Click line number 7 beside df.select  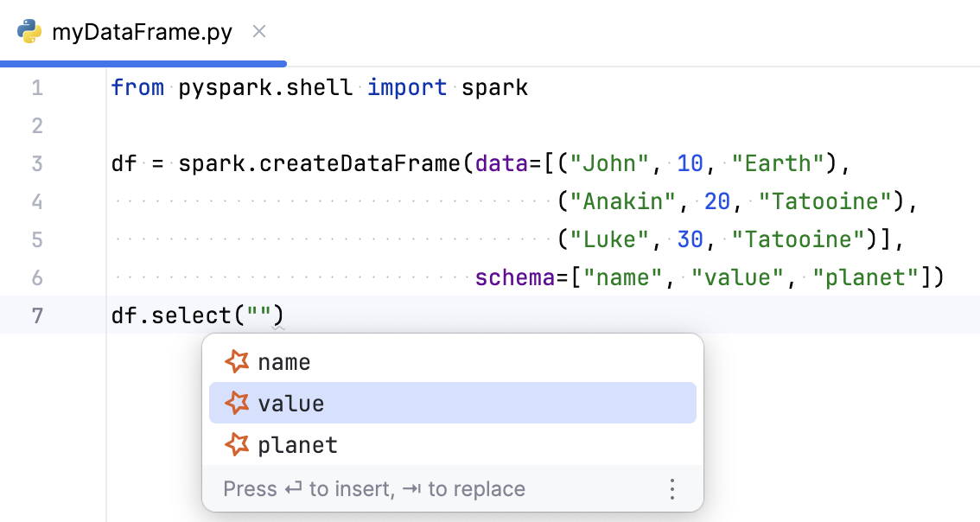coord(36,315)
